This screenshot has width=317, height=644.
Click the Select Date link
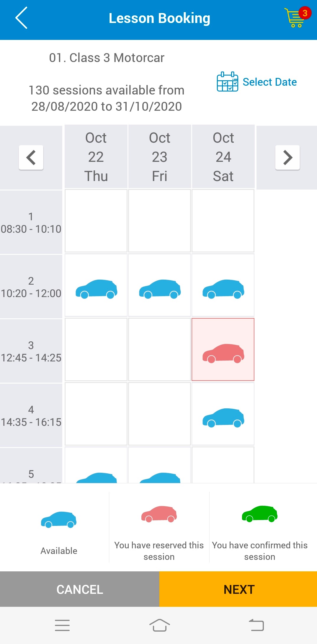(x=269, y=82)
